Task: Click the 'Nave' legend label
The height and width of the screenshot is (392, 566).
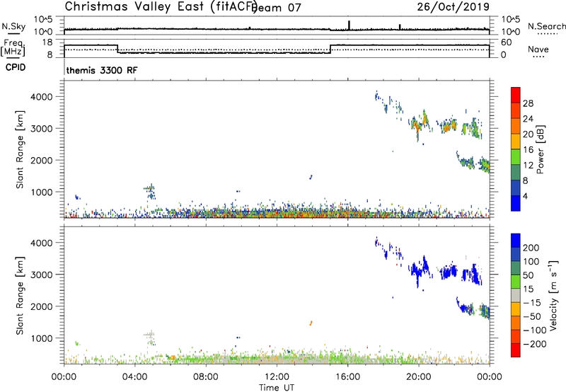Action: pos(538,50)
